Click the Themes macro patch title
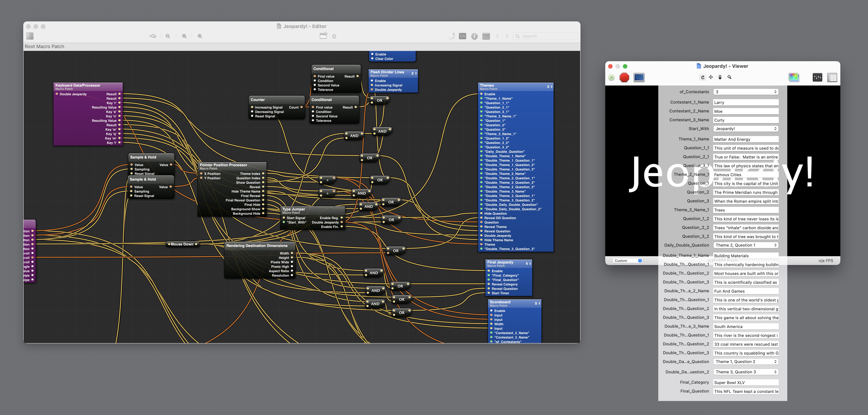868x415 pixels. [x=487, y=86]
